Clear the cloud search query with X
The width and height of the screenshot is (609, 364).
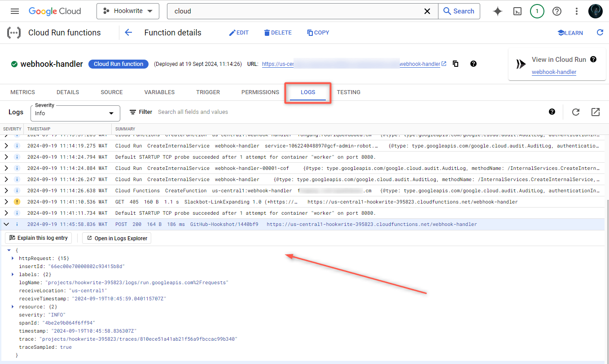[427, 11]
